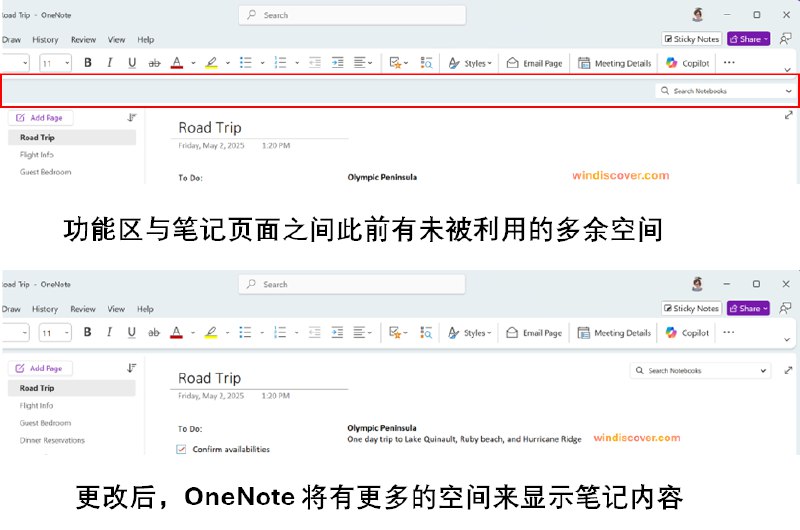Screen dimensions: 800x530
Task: Apply Underline in the lower OneNote window
Action: coord(132,332)
